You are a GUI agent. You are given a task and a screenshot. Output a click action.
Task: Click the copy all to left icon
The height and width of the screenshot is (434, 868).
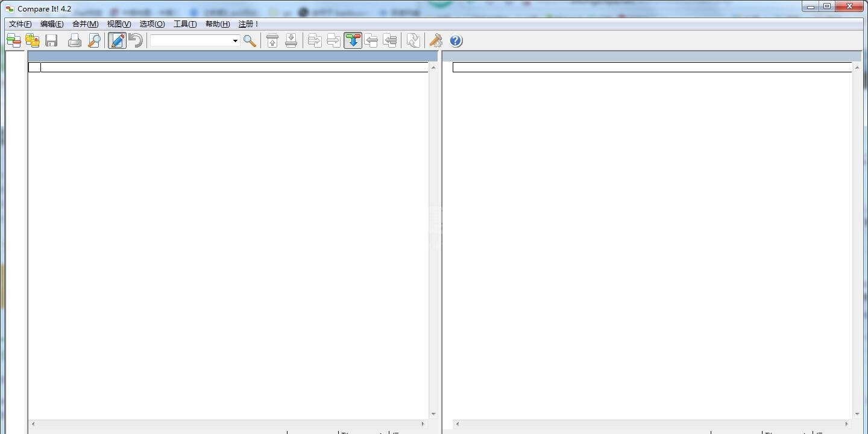(390, 40)
